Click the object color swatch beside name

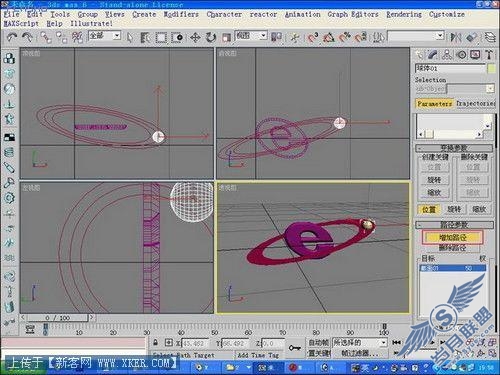click(491, 68)
